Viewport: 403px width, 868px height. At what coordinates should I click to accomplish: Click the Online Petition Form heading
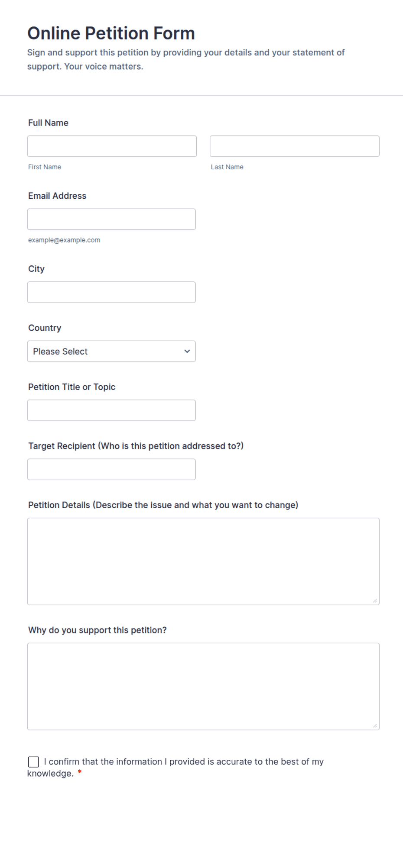tap(111, 33)
